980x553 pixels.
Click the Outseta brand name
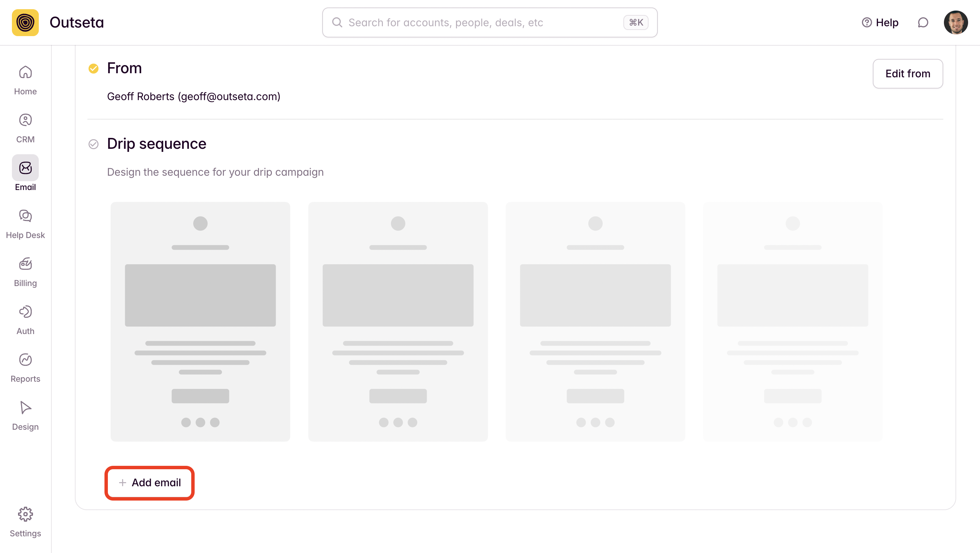point(77,22)
